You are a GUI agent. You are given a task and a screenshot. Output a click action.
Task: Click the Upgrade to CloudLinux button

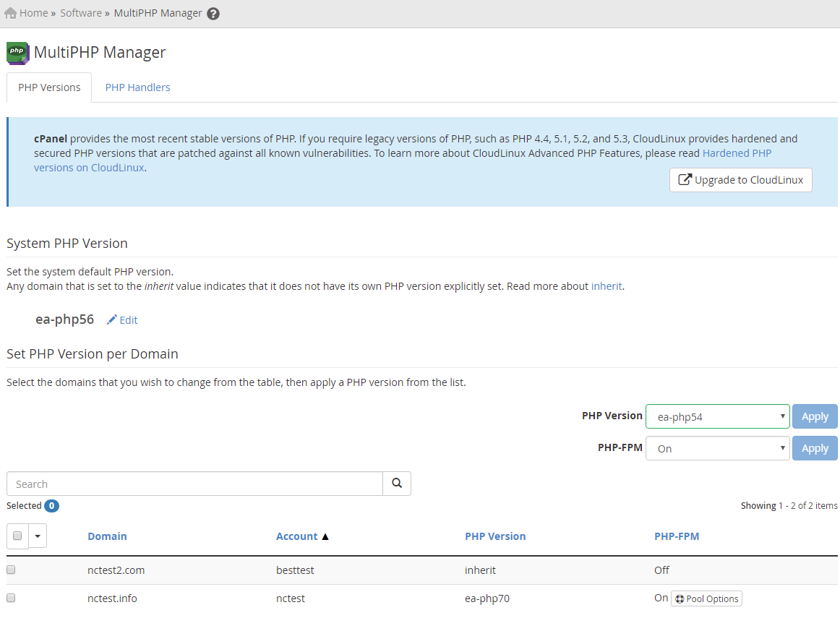(x=740, y=180)
